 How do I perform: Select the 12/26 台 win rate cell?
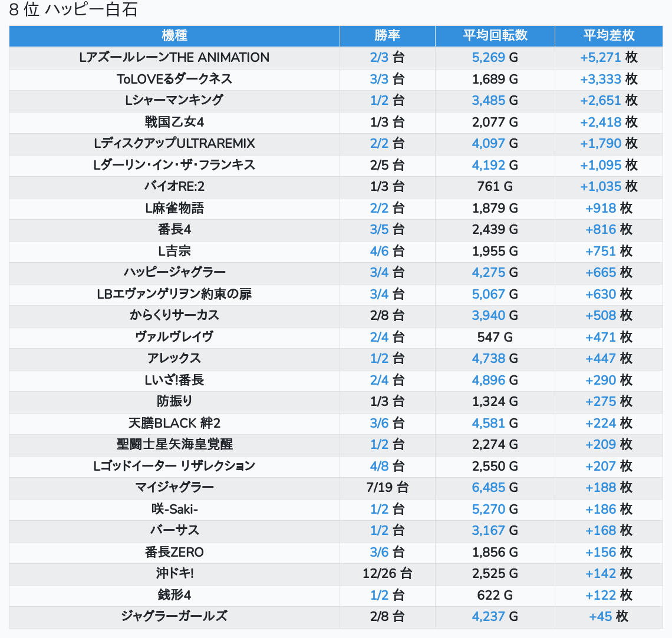coord(387,573)
